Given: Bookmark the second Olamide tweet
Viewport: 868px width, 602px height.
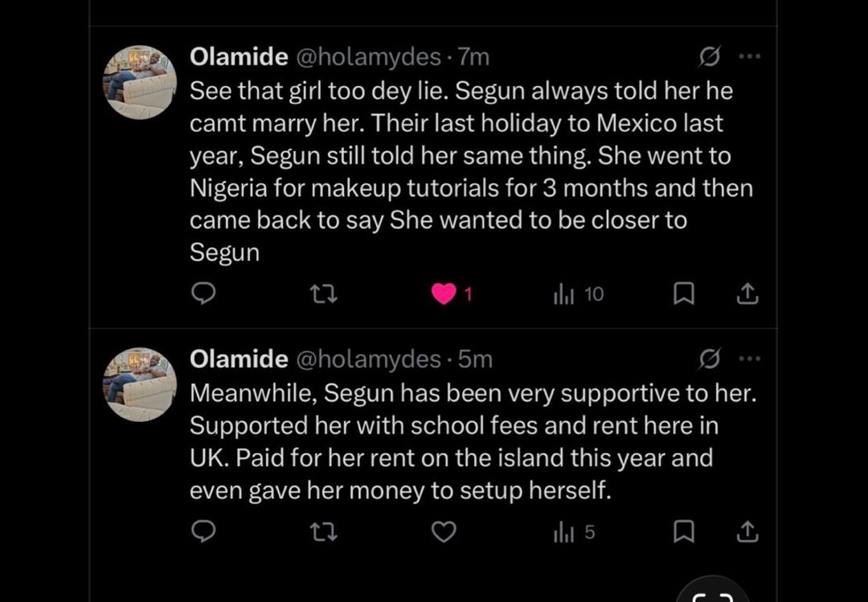Looking at the screenshot, I should pos(683,531).
